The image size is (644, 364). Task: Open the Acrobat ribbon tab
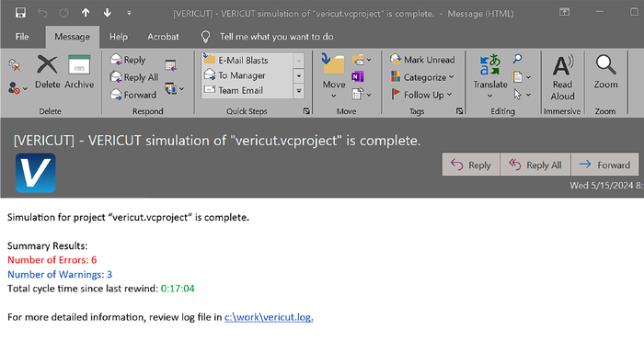point(163,37)
